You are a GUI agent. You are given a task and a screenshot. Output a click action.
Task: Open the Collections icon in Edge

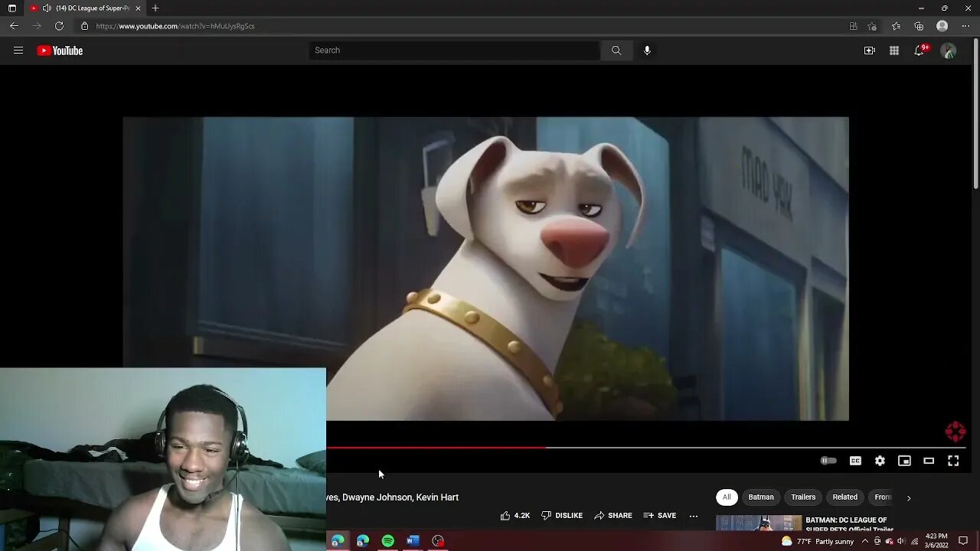(x=919, y=26)
